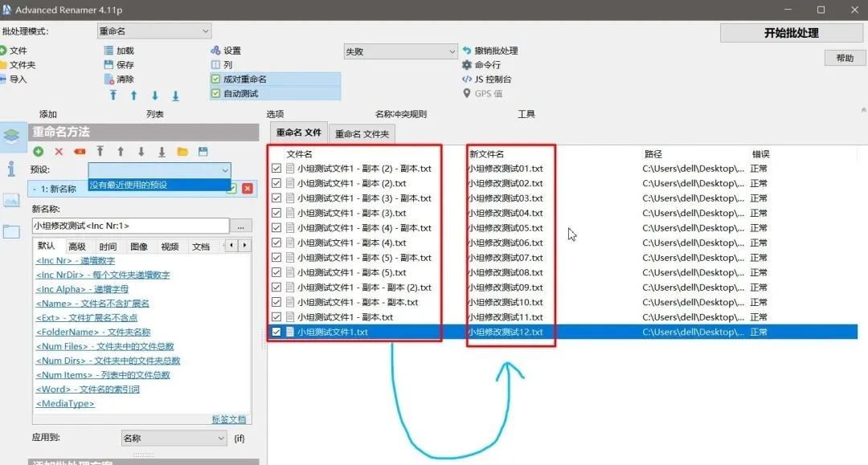Open the 失败 conflict rule dropdown
The image size is (868, 465).
pyautogui.click(x=400, y=51)
